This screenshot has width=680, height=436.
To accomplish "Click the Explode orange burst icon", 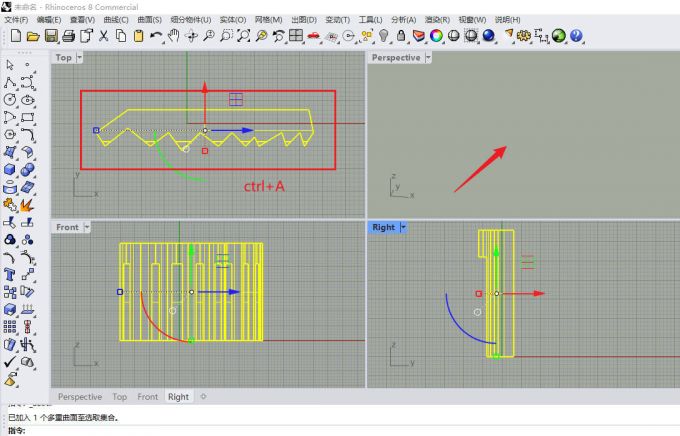I will 27,205.
